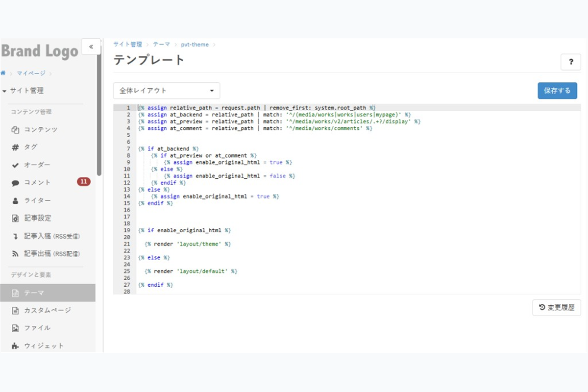The image size is (588, 392).
Task: Click the RSS icon beside 記事出稿
Action: coord(15,254)
